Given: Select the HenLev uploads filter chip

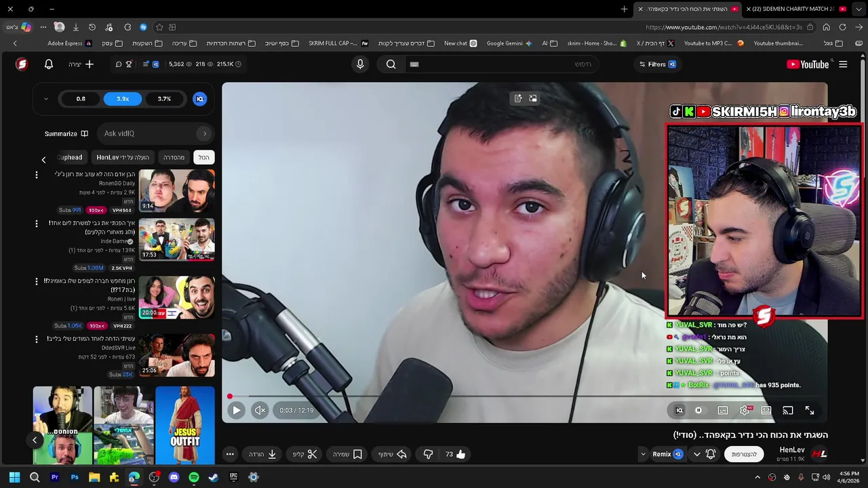Looking at the screenshot, I should 123,157.
